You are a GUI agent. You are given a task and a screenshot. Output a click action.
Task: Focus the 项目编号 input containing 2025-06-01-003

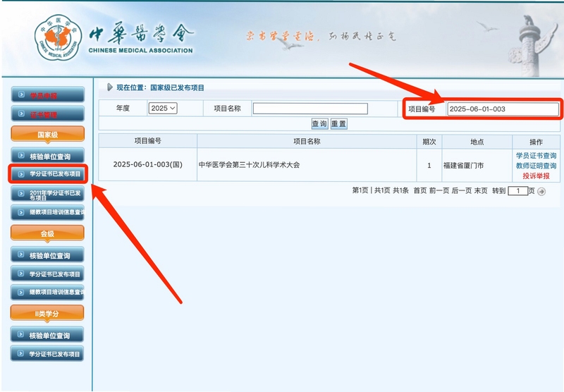pos(503,109)
